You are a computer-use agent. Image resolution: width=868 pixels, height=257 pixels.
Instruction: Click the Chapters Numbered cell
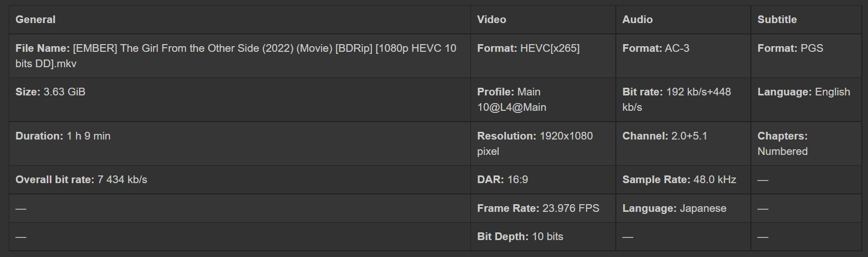(x=782, y=144)
